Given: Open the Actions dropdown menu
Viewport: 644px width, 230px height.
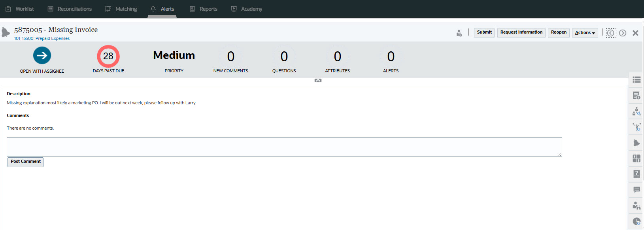Looking at the screenshot, I should click(585, 33).
